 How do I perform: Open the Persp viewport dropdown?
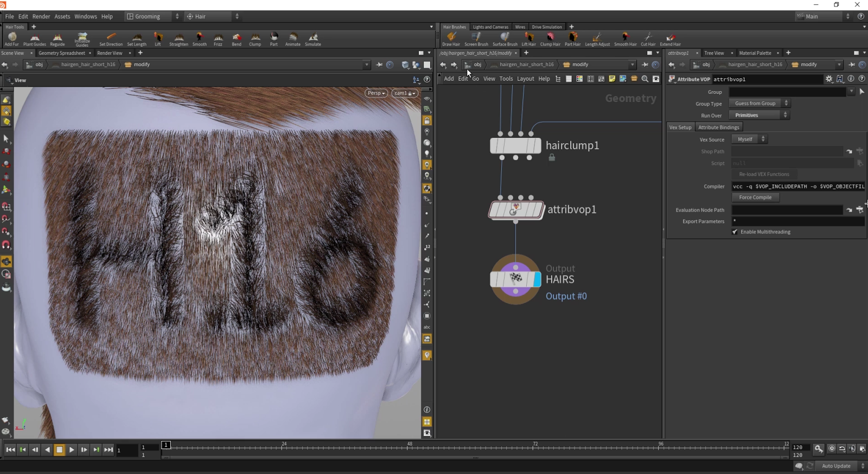[x=376, y=93]
